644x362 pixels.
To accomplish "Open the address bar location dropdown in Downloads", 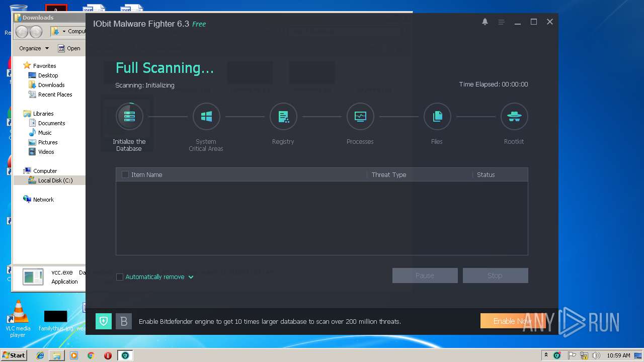I will [x=64, y=31].
